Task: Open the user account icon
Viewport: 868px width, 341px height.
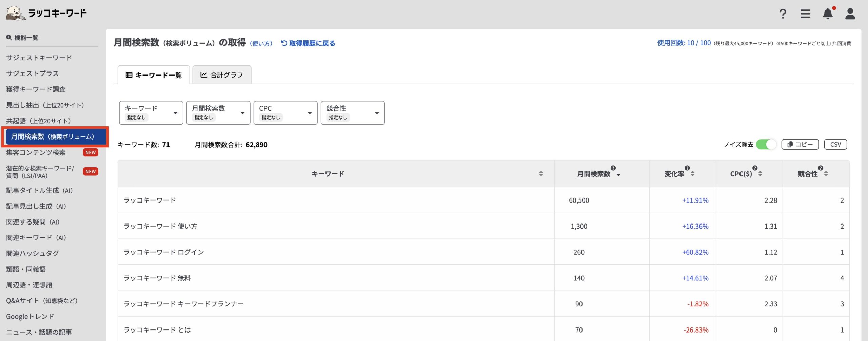Action: [x=850, y=14]
